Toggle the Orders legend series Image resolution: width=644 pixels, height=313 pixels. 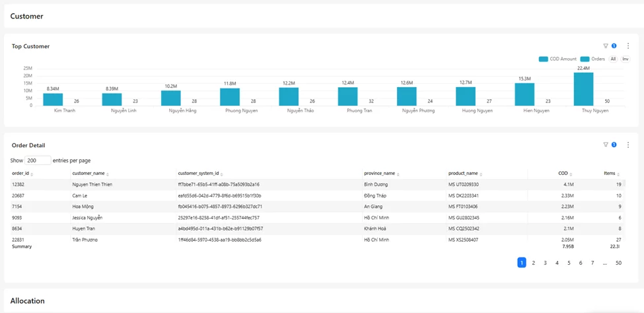pos(592,59)
